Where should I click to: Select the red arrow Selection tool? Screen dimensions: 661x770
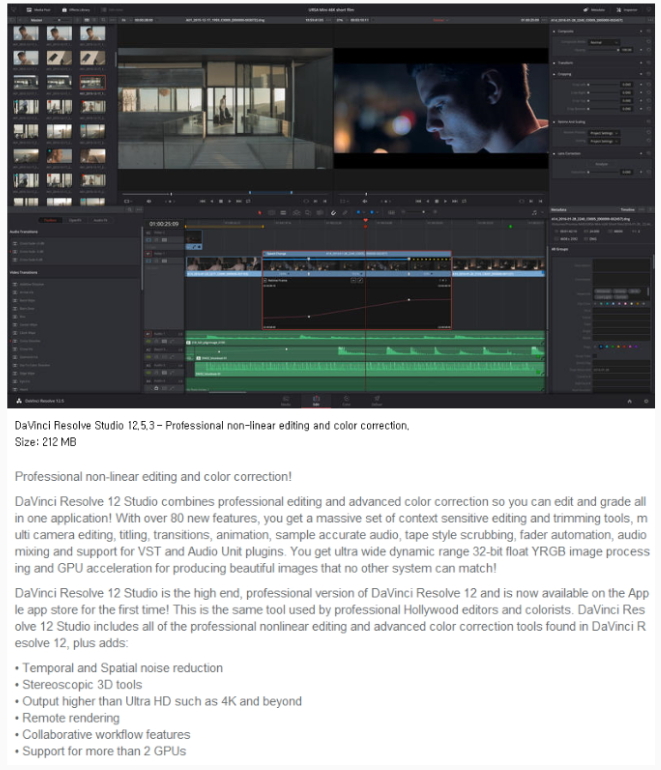click(x=260, y=213)
